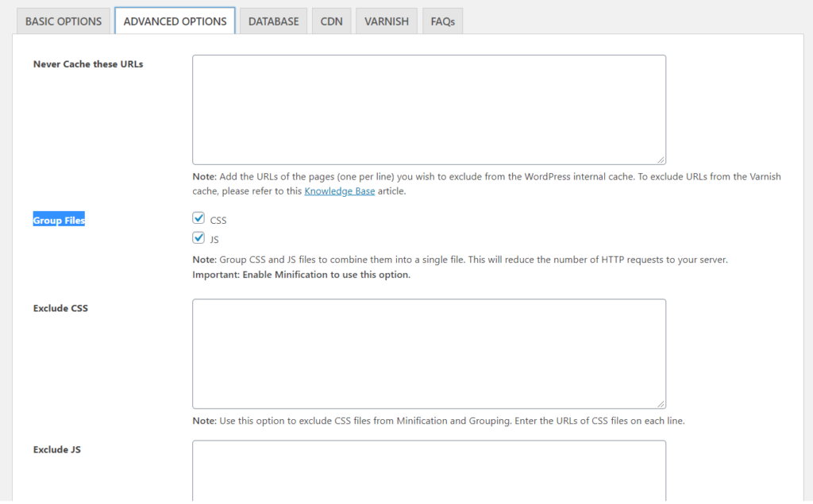Click the CSS text beside its checkbox

218,220
